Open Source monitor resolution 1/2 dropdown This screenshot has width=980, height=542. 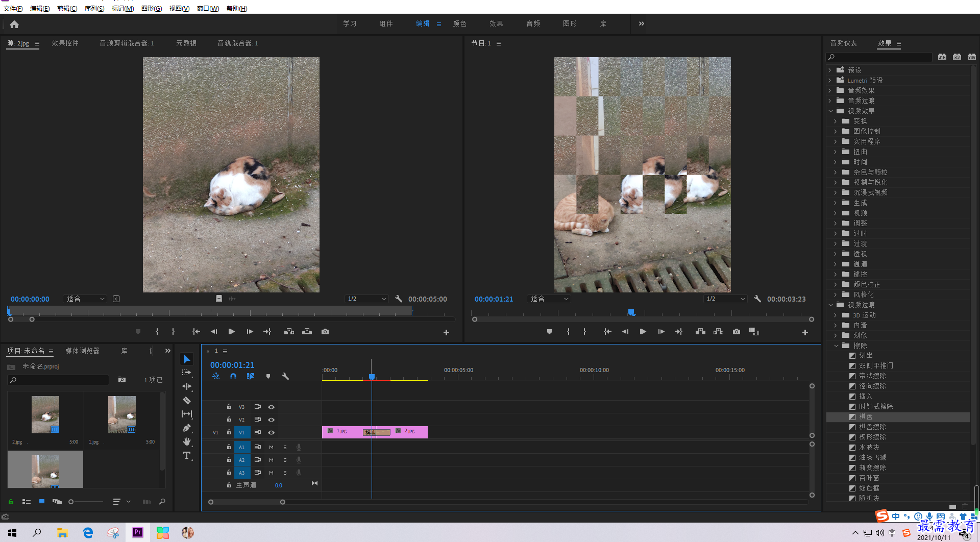click(x=366, y=299)
